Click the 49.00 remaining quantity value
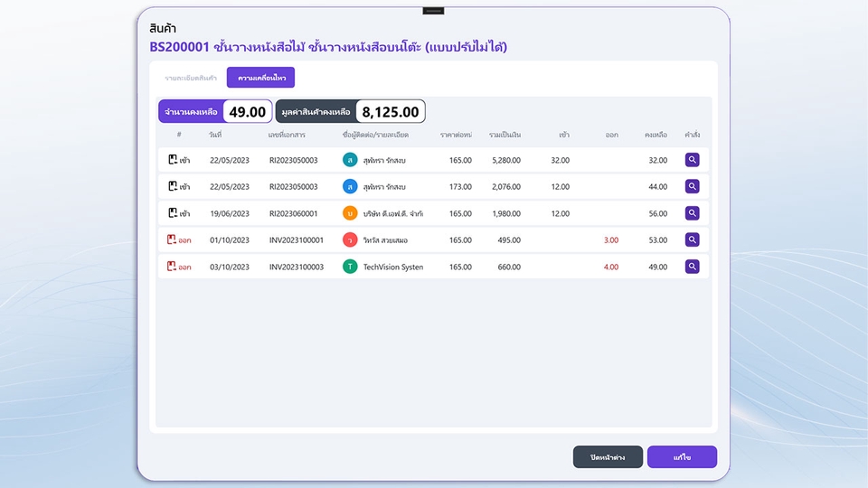 (x=248, y=112)
